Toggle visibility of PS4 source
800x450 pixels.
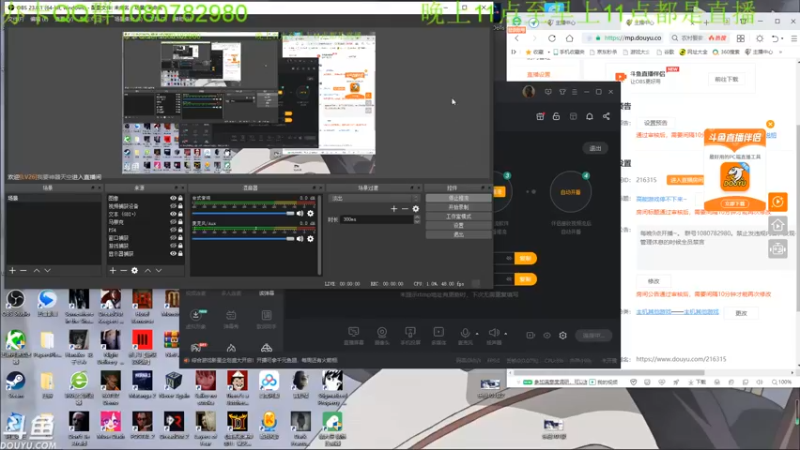(173, 230)
